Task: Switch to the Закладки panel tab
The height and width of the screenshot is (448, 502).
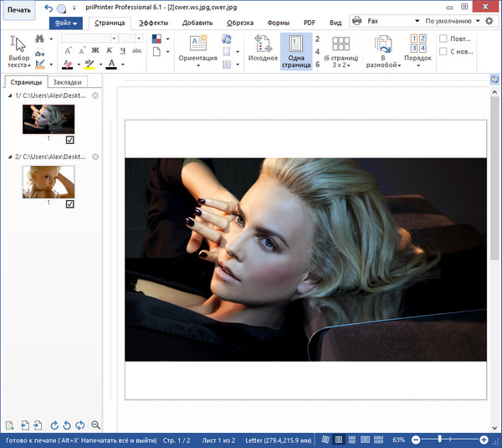Action: click(67, 82)
